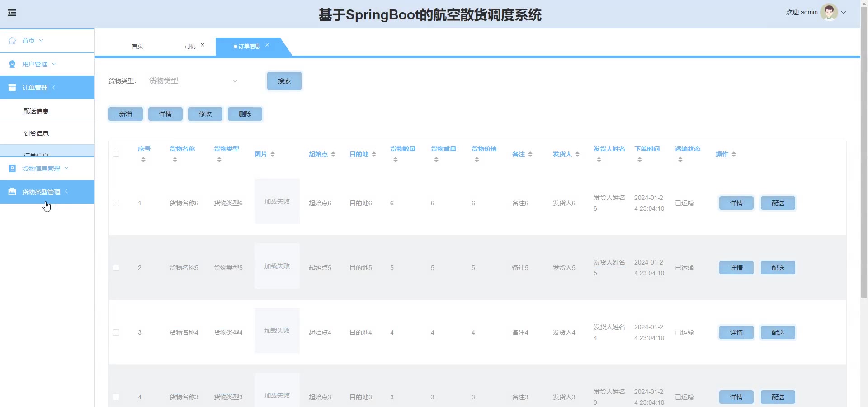Click 配送 for 货物名称4 row

click(x=778, y=332)
